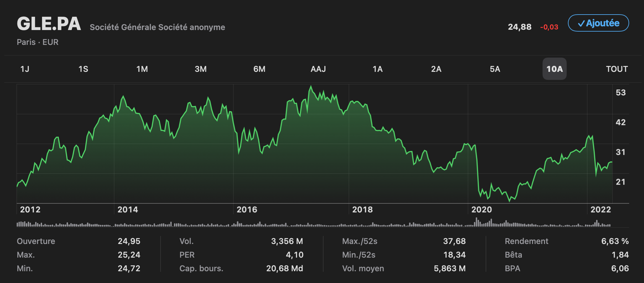Image resolution: width=644 pixels, height=283 pixels.
Task: Switch to the 1S time range
Action: click(83, 69)
